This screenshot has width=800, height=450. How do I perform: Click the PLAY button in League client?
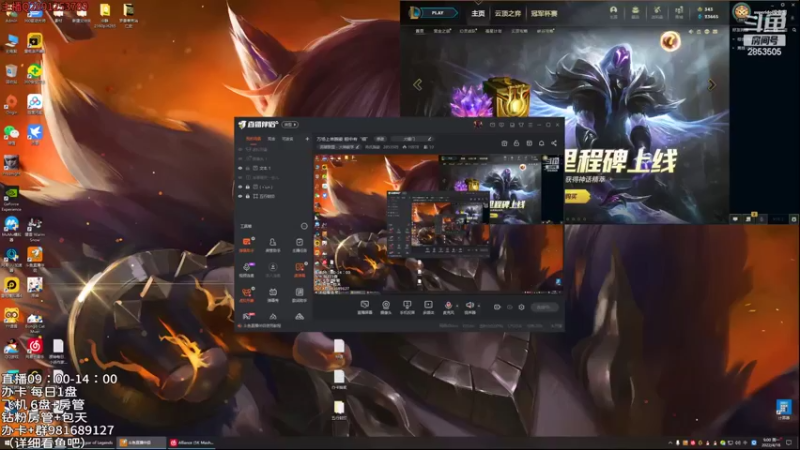(x=438, y=13)
